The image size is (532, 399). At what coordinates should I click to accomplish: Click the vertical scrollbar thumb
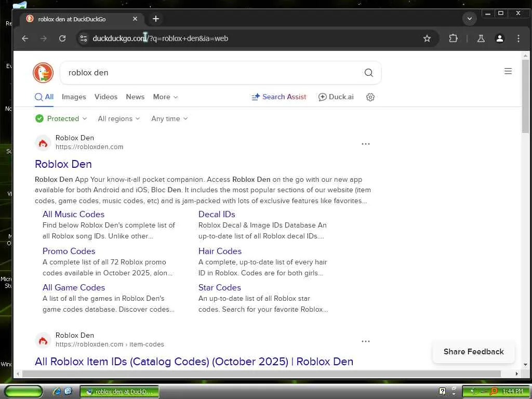click(x=525, y=96)
